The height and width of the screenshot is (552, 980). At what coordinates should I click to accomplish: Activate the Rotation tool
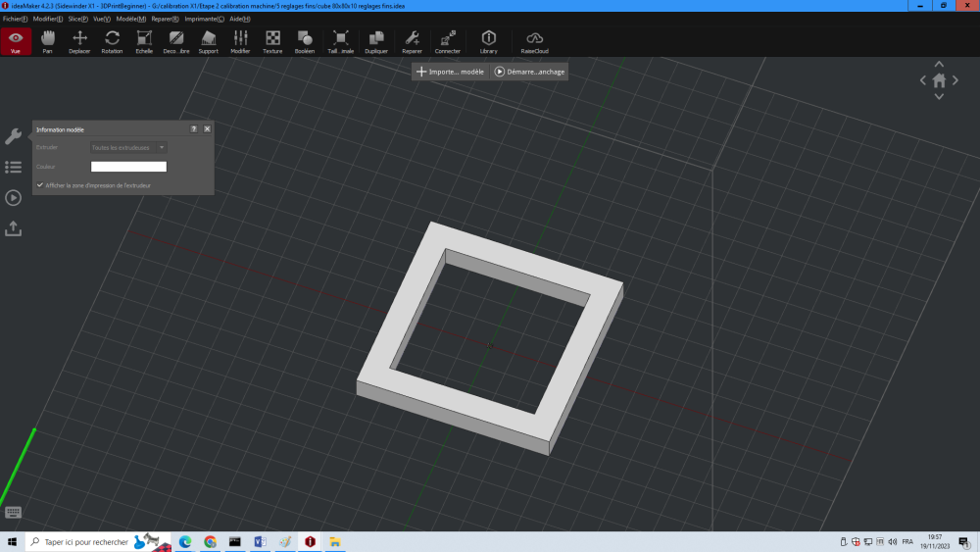point(112,42)
